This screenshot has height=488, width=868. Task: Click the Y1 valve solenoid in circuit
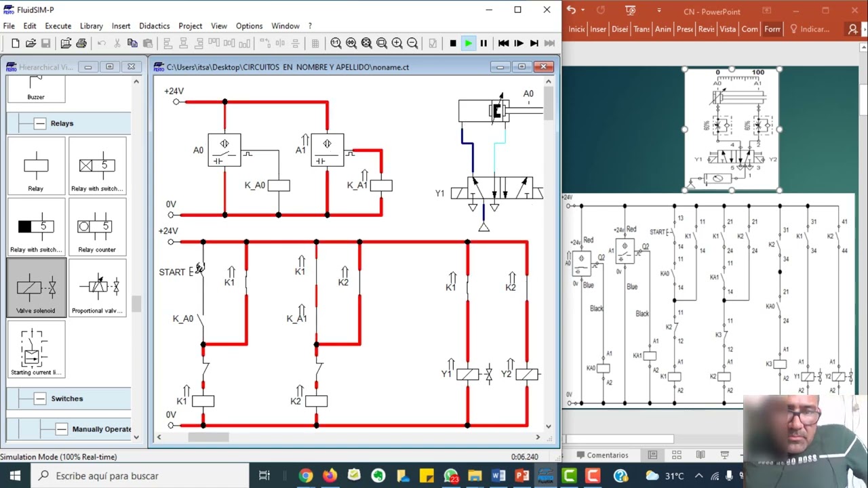point(468,374)
